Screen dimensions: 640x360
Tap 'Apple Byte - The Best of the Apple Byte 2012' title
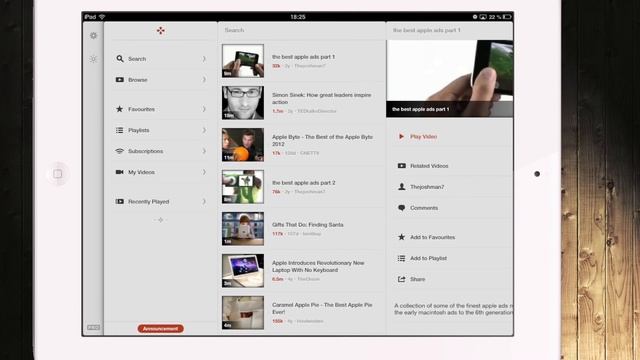point(322,140)
